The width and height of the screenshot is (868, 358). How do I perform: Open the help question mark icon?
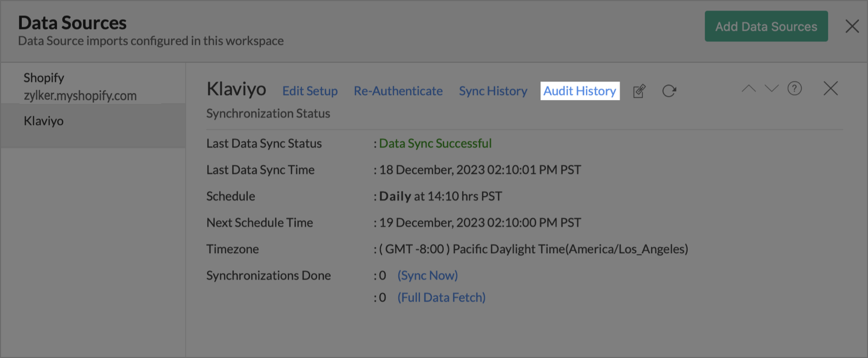[794, 89]
